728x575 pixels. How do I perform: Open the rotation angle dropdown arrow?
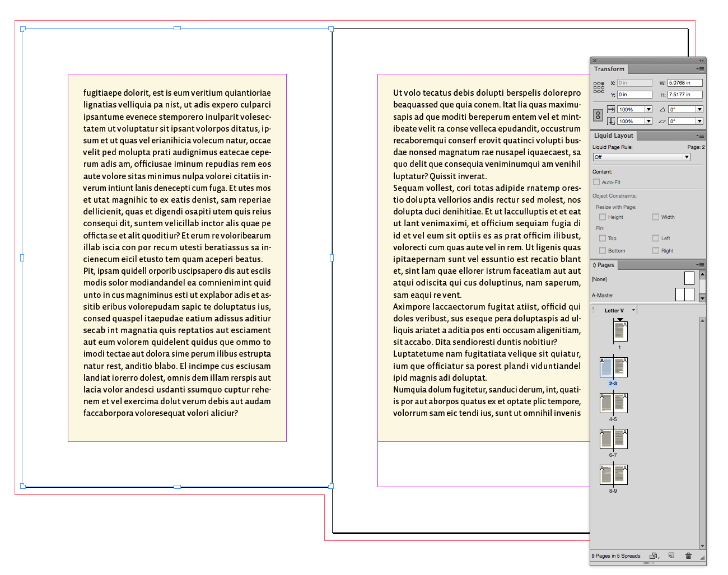[x=699, y=109]
